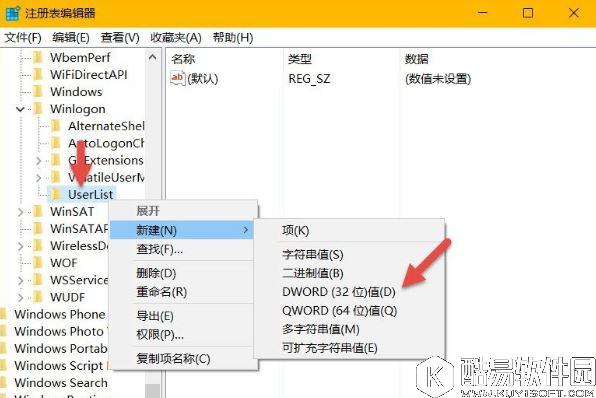Open the 编辑(E) menu
This screenshot has width=596, height=398.
71,38
